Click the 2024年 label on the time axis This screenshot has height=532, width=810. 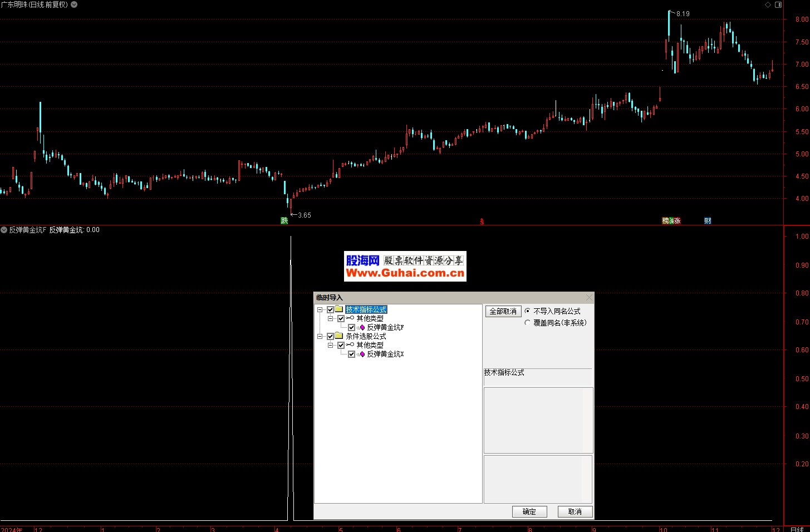[x=12, y=529]
